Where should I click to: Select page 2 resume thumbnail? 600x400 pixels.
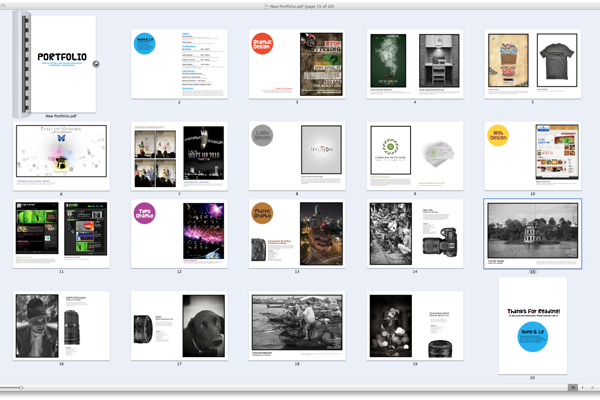pos(179,64)
